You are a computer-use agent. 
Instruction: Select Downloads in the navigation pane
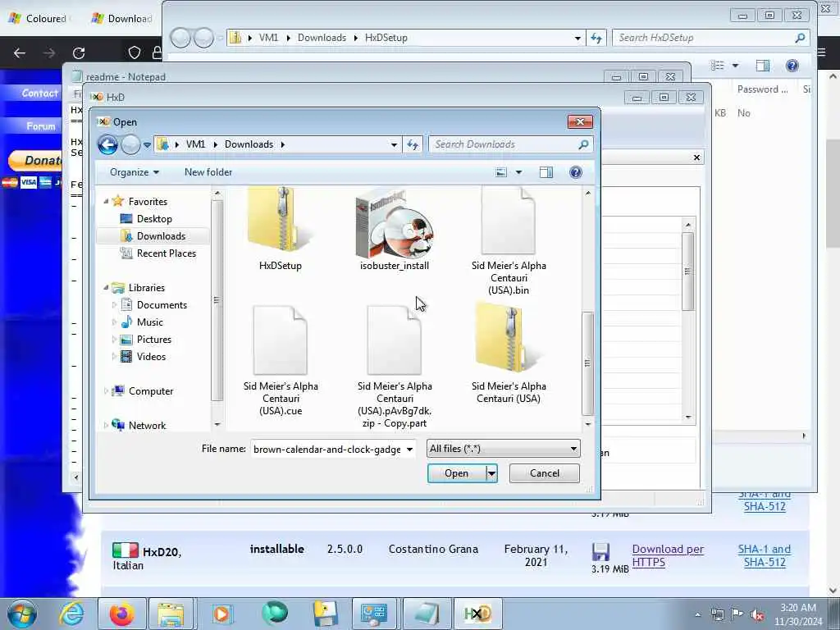tap(161, 236)
